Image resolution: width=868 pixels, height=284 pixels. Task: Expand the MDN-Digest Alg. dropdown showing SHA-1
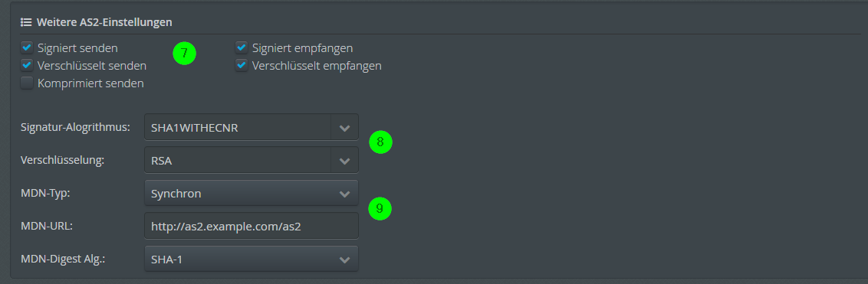pos(252,259)
